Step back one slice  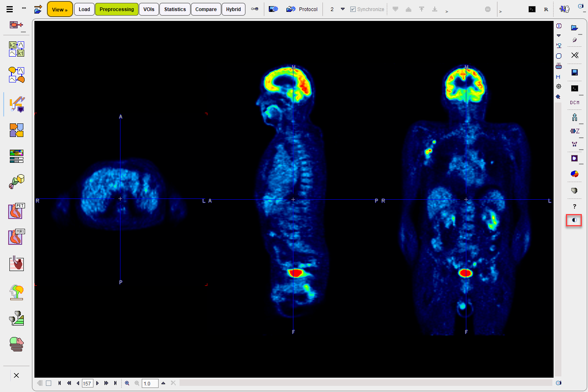point(78,383)
